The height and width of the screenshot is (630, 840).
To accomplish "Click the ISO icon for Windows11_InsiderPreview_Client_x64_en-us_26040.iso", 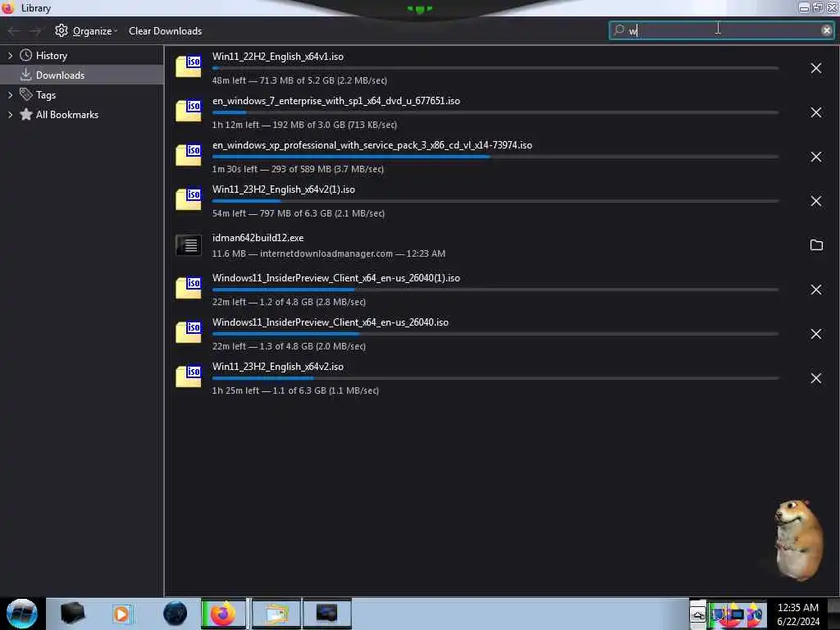I will (x=189, y=333).
